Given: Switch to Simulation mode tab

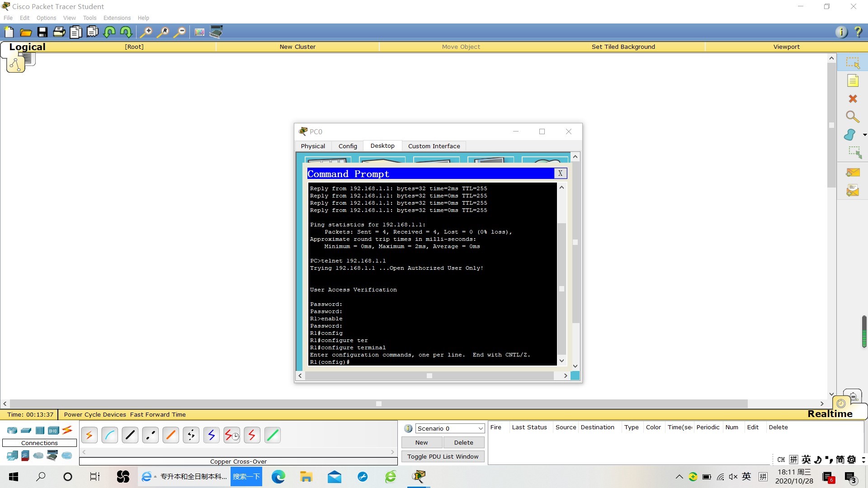Looking at the screenshot, I should pyautogui.click(x=853, y=396).
